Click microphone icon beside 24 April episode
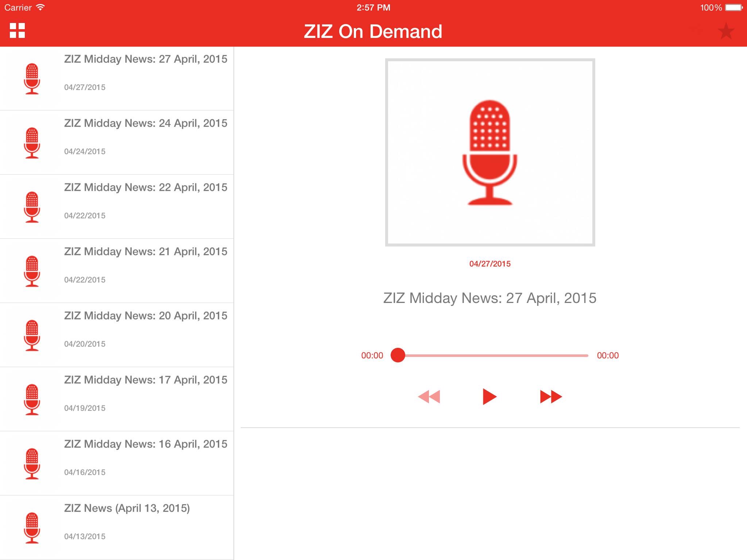Image resolution: width=747 pixels, height=560 pixels. 32,143
